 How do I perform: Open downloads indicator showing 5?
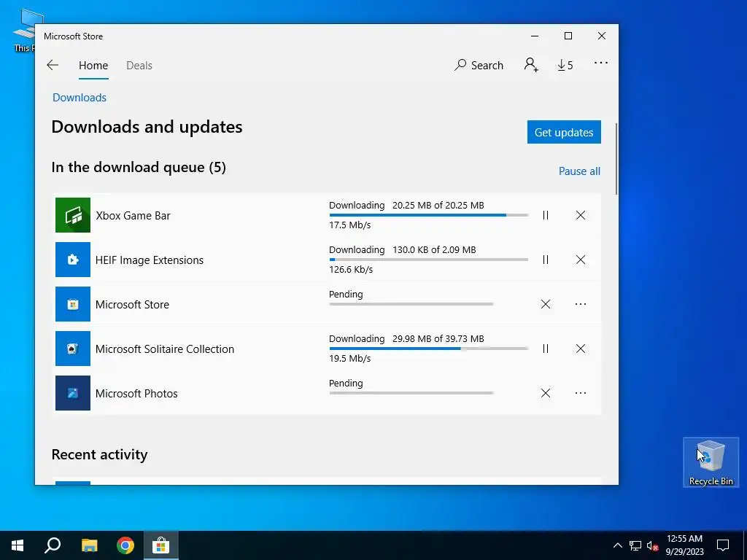tap(565, 65)
